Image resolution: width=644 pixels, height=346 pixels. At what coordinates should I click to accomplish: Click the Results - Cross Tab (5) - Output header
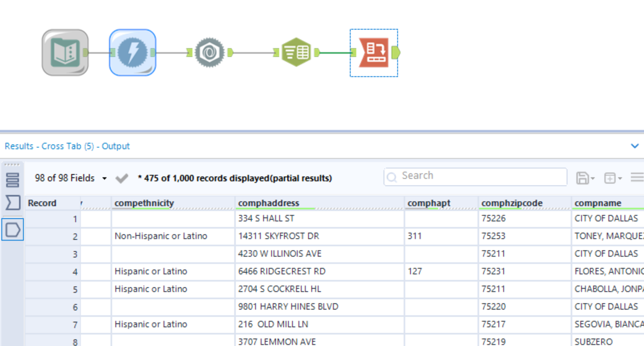[67, 145]
